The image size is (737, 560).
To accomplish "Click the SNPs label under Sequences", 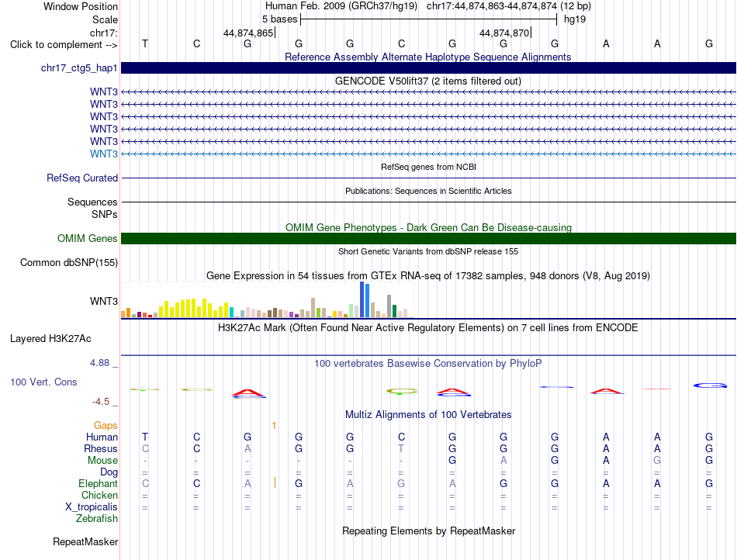I will tap(105, 214).
